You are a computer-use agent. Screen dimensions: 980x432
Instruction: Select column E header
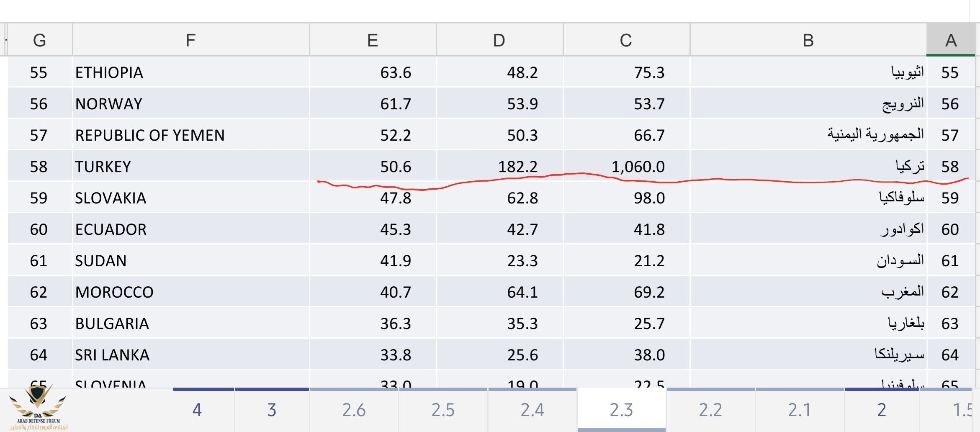tap(372, 40)
